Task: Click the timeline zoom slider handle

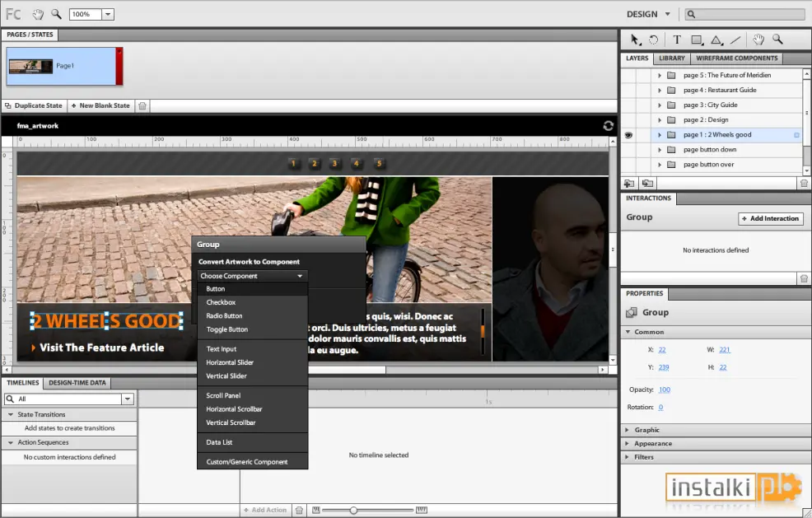Action: [x=353, y=511]
